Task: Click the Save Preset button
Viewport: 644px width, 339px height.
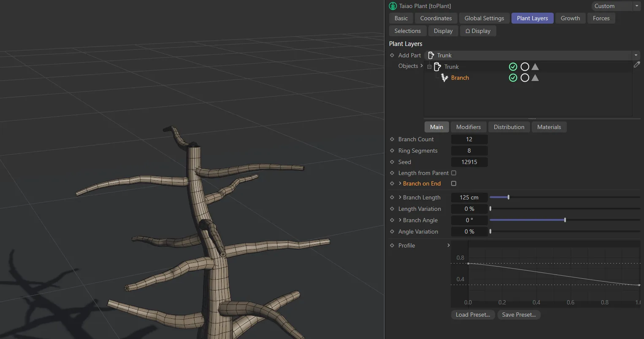Action: click(x=519, y=315)
